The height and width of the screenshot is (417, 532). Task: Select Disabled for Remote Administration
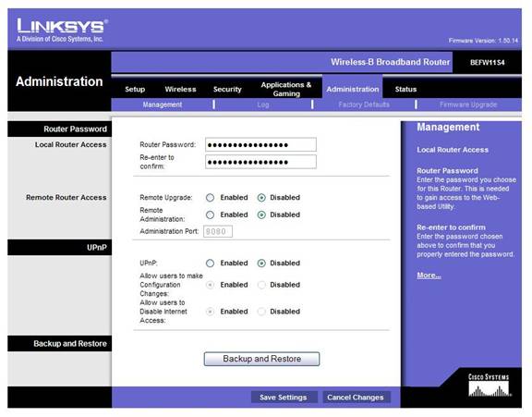coord(261,215)
